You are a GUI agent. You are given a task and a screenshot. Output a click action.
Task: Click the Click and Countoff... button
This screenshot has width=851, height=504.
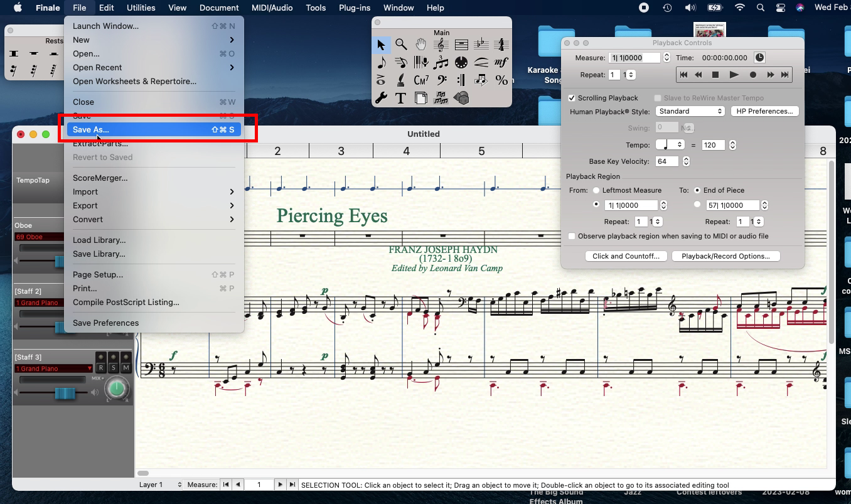tap(626, 256)
